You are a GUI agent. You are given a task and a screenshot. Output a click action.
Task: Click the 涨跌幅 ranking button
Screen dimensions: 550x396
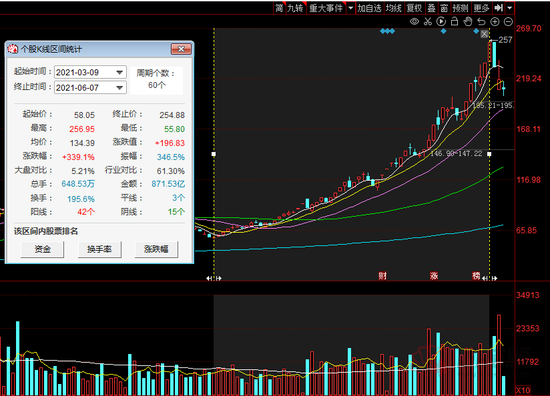click(156, 249)
